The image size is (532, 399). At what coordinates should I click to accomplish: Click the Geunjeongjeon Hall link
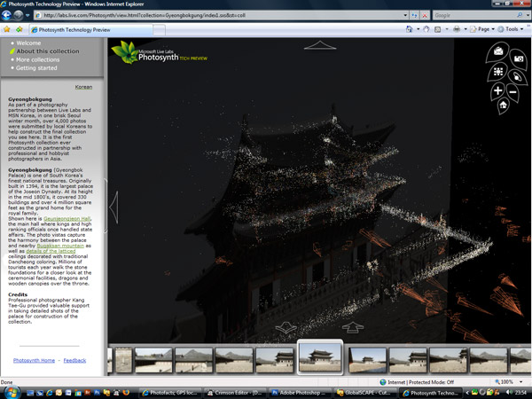66,218
